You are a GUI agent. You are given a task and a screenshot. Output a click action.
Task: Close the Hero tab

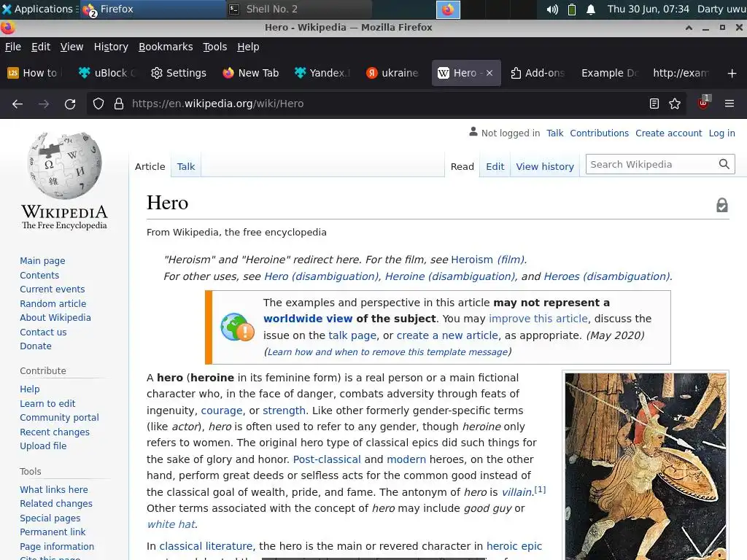click(489, 74)
